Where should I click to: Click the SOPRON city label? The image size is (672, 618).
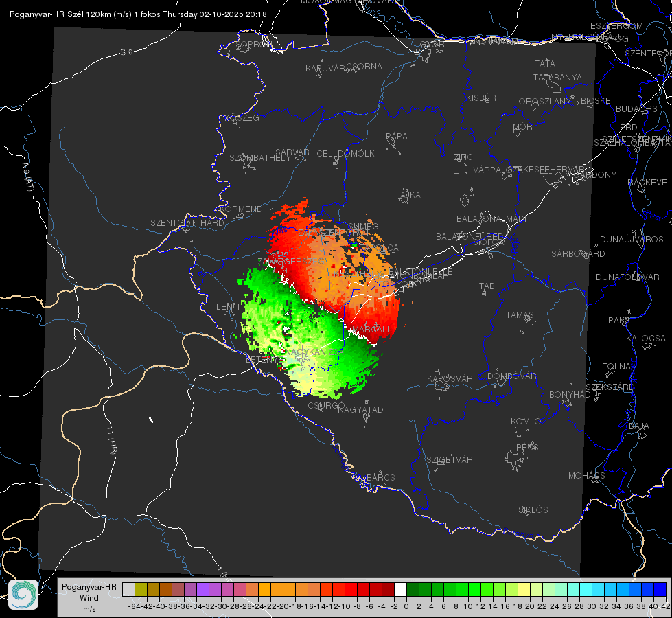point(254,44)
